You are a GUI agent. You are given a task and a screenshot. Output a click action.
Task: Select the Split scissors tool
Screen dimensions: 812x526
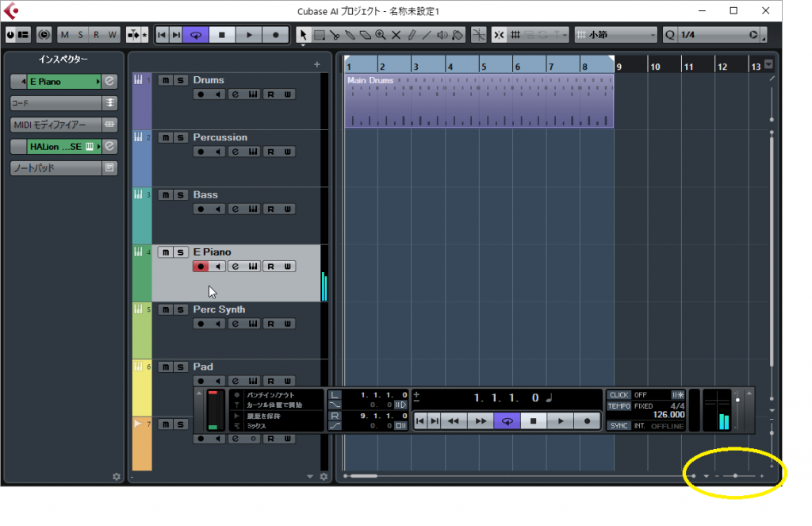[335, 35]
